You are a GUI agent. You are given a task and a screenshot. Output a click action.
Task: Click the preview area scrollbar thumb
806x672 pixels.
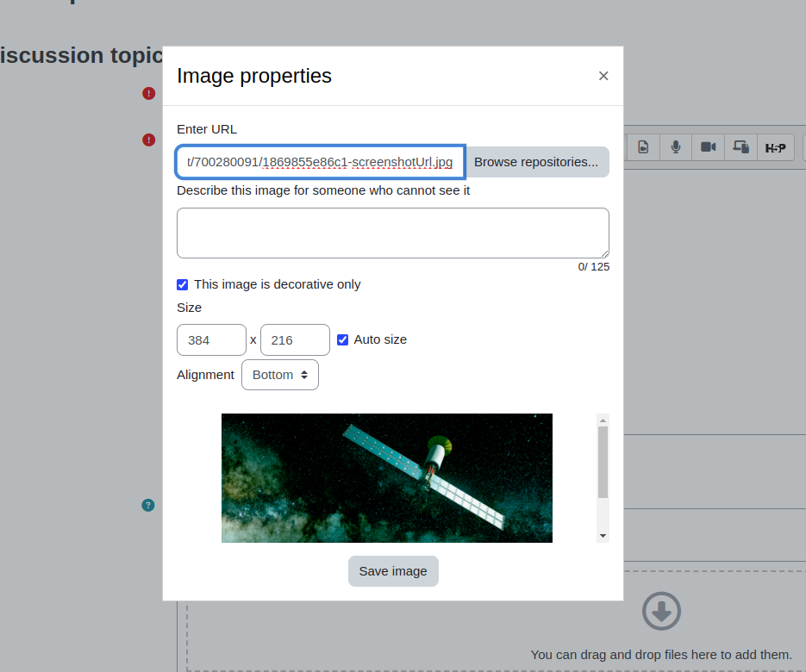(x=603, y=463)
